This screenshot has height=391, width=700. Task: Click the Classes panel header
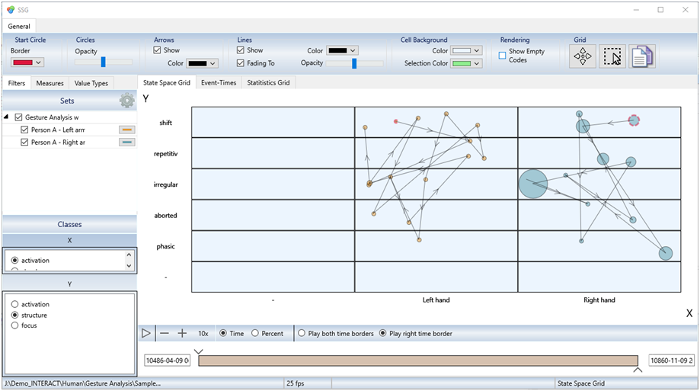69,224
